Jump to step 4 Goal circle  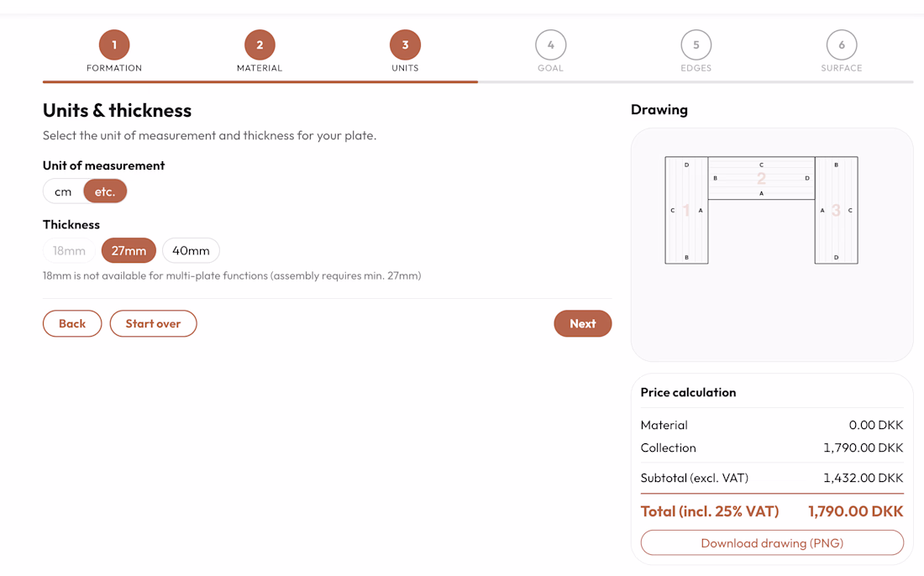pyautogui.click(x=551, y=45)
